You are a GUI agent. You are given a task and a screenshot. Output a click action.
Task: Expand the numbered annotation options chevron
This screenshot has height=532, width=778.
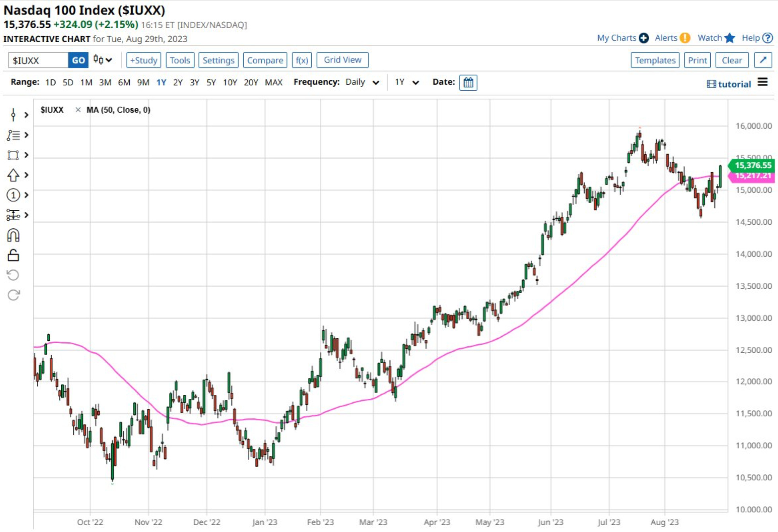point(26,195)
